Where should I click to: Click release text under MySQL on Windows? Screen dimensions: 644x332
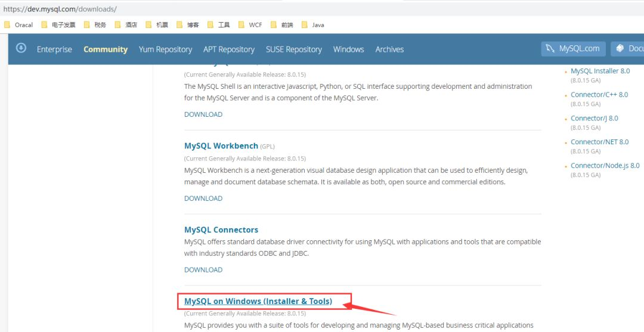point(245,314)
